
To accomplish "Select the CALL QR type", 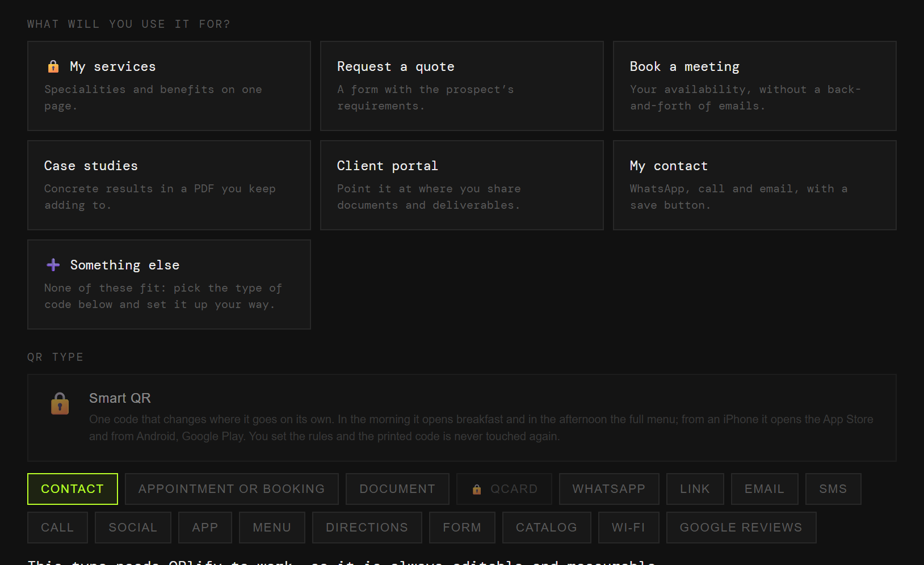I will [57, 528].
